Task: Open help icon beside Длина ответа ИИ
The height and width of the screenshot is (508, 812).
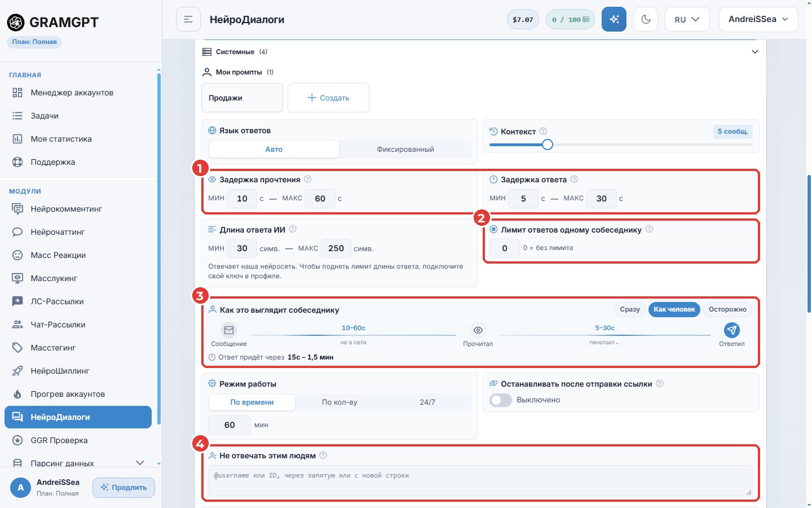Action: tap(293, 229)
